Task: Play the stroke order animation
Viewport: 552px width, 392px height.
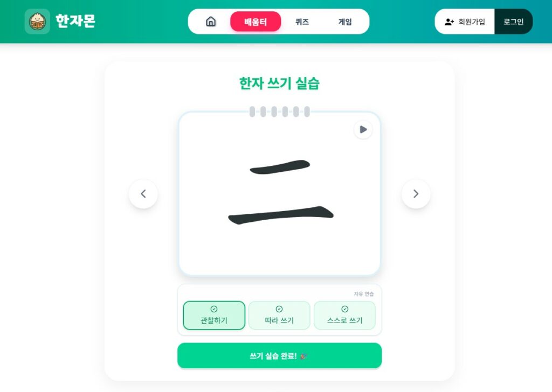Action: pos(363,129)
